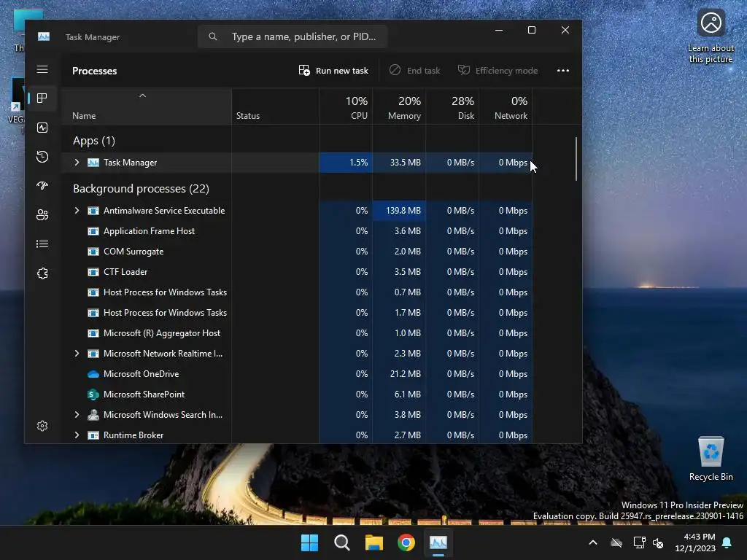Image resolution: width=747 pixels, height=560 pixels.
Task: Click the process list vertical scrollbar
Action: click(x=576, y=160)
